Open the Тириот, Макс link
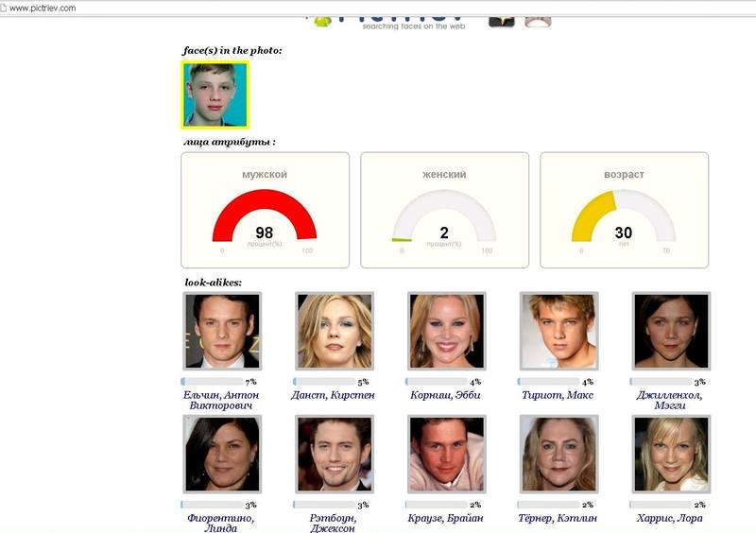The image size is (756, 533). pos(558,395)
